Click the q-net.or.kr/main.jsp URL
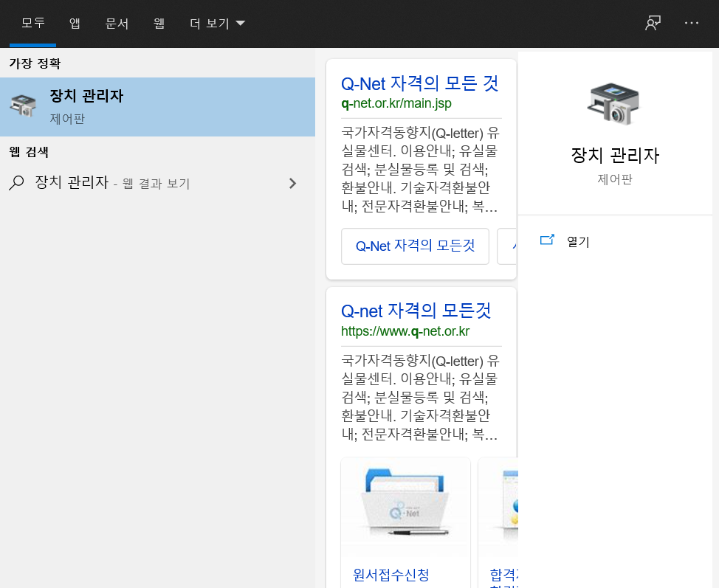 [396, 103]
